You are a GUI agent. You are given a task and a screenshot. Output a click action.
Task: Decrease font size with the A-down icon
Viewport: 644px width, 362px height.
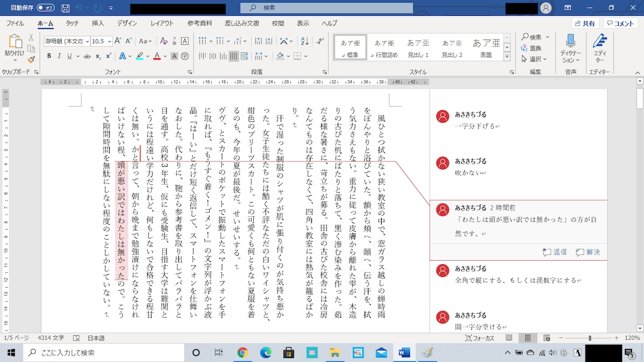[129, 41]
